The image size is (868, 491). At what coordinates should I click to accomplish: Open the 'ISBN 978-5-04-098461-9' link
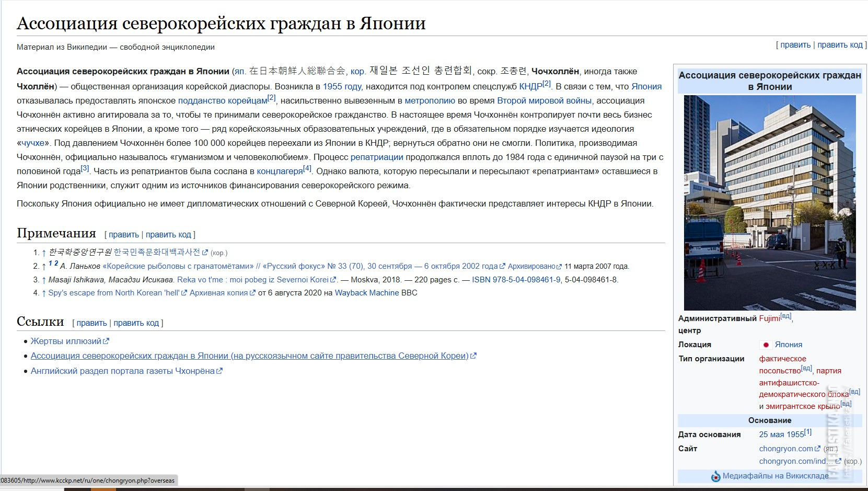(x=516, y=280)
